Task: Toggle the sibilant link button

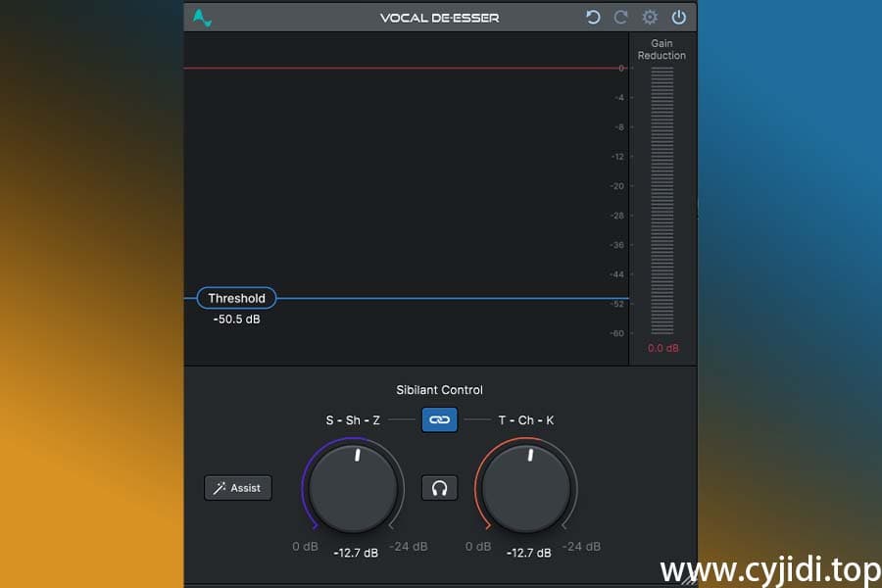Action: (439, 419)
